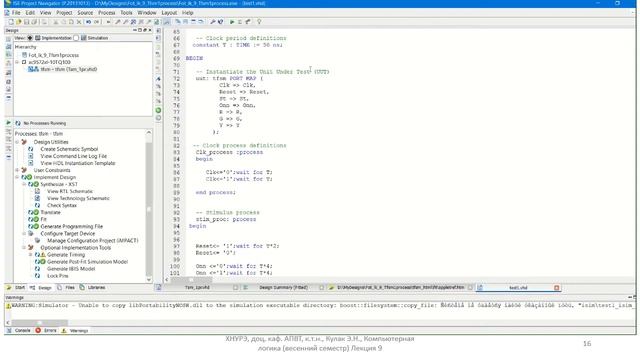
Task: Select the xc9572xl-10TQ100 device in hierarchy
Action: point(49,62)
